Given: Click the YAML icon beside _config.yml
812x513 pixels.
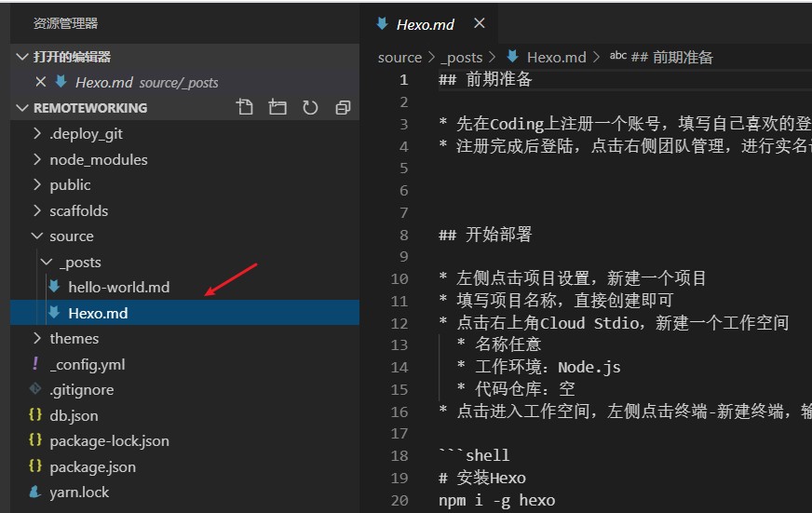Looking at the screenshot, I should (34, 363).
